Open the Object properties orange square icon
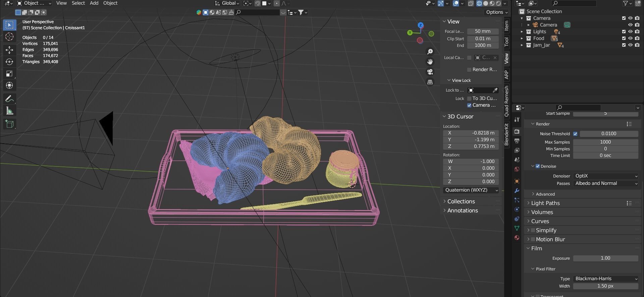 click(517, 181)
